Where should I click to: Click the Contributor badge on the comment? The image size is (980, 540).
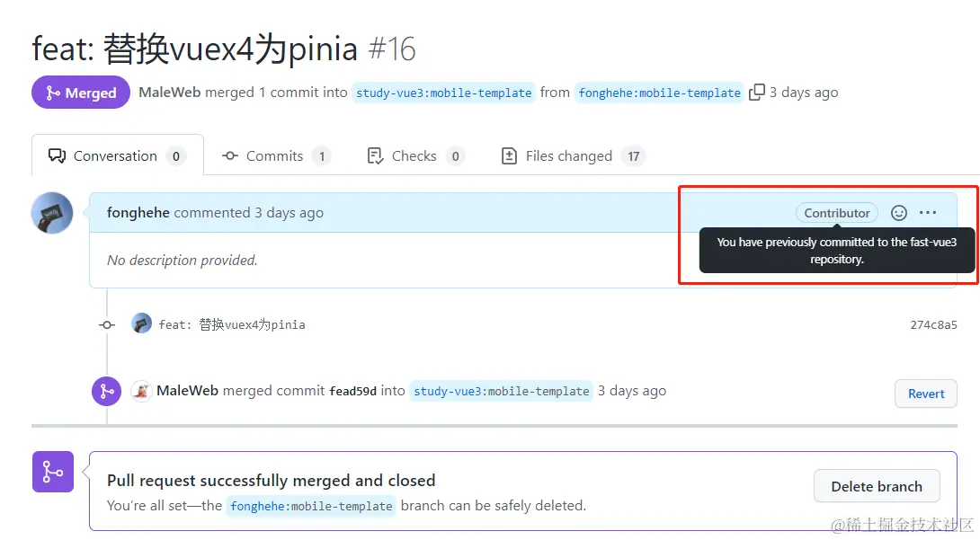pos(837,213)
